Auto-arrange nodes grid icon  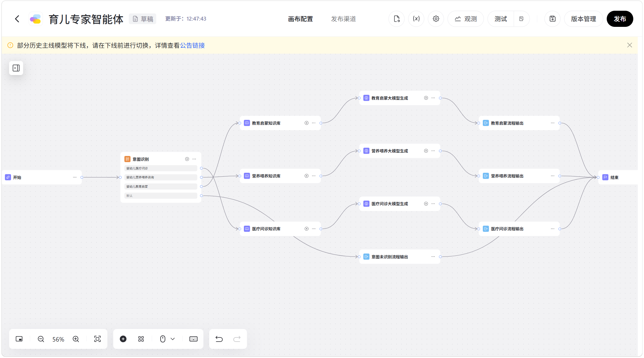tap(141, 339)
